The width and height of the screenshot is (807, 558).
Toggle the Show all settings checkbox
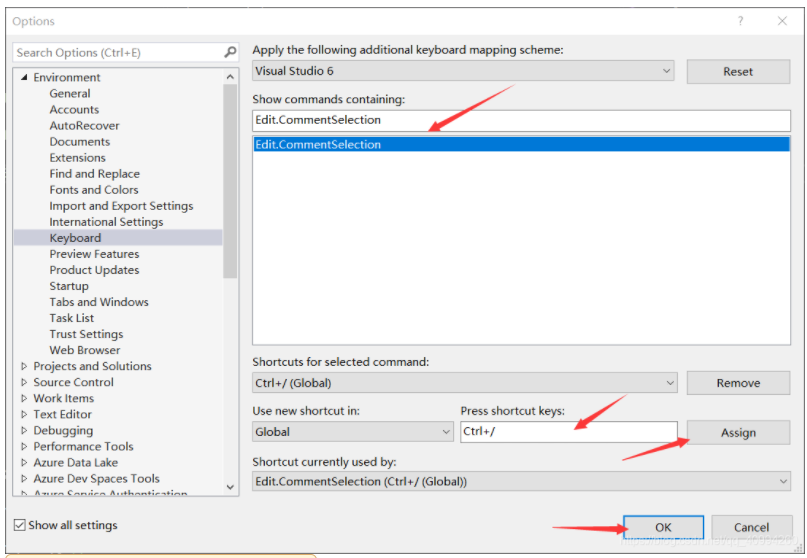coord(21,525)
